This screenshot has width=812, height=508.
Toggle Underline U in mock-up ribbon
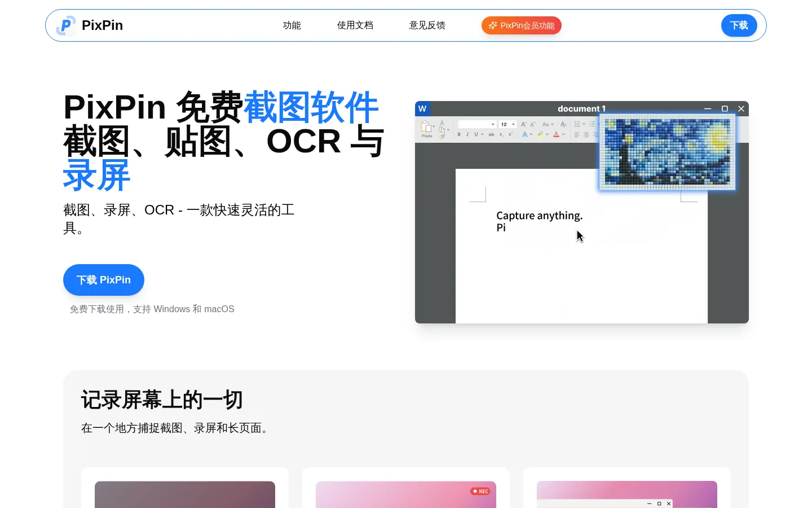tap(476, 134)
